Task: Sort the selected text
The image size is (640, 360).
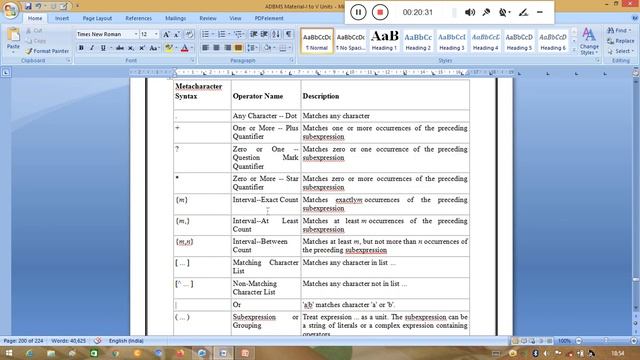Action: 276,34
